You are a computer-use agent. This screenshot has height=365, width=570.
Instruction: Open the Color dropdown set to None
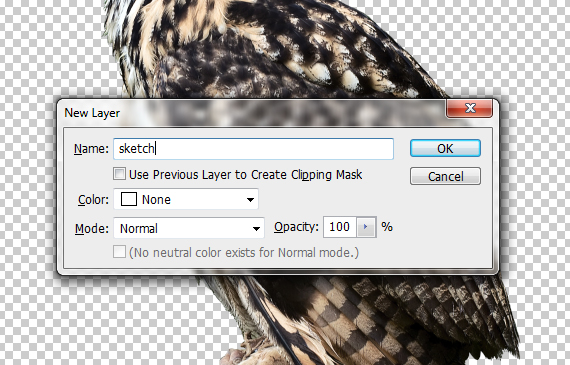pos(186,199)
